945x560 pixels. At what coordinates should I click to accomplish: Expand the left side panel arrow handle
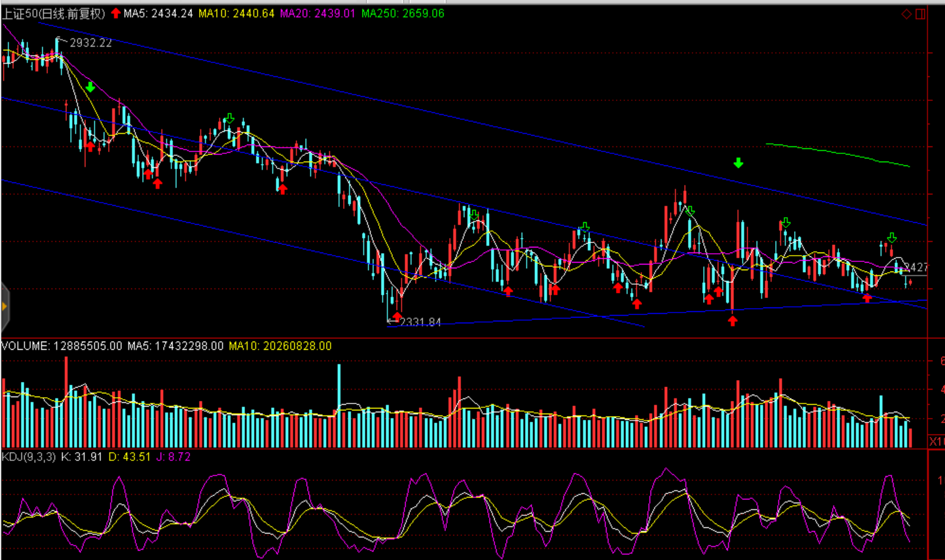[x=5, y=307]
